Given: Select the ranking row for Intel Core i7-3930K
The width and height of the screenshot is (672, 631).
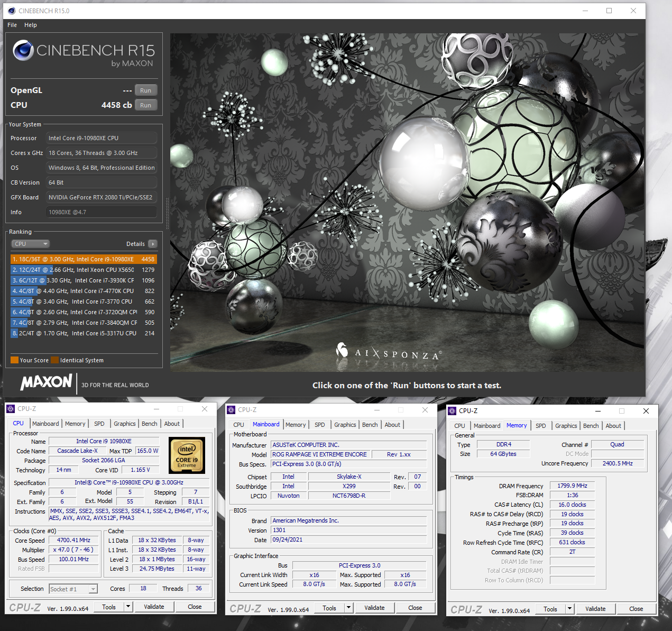Looking at the screenshot, I should click(84, 280).
